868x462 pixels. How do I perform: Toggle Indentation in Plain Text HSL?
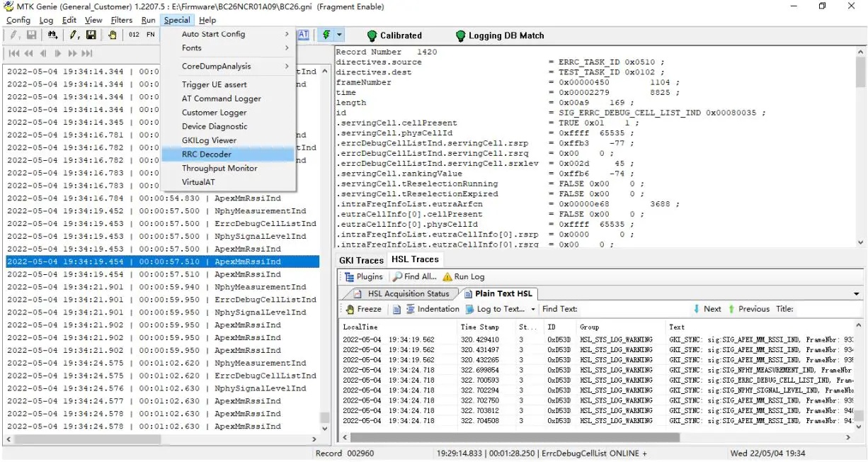[432, 309]
